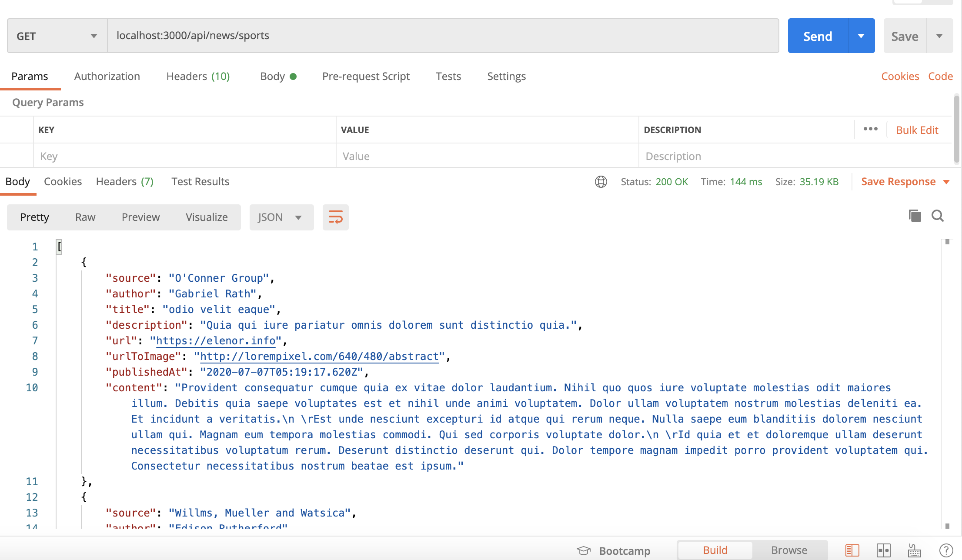962x560 pixels.
Task: Click the wrap lines icon in the response toolbar
Action: pos(335,217)
